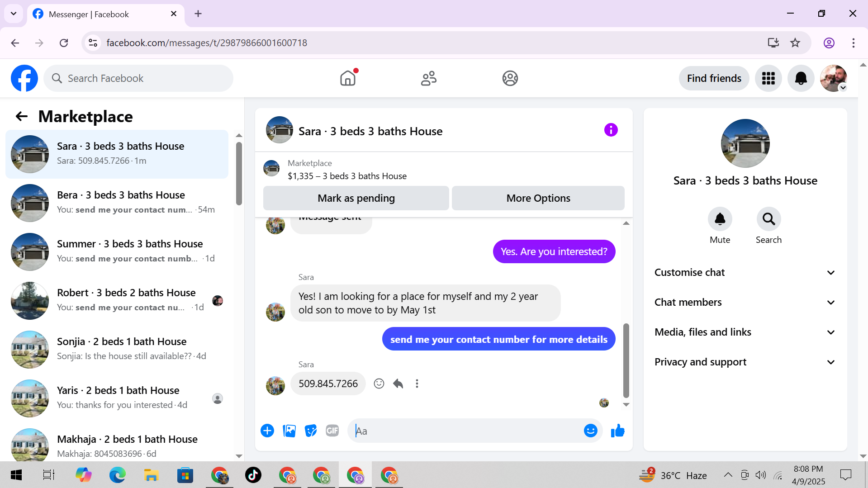Click the chat messages scrollbar thumb
The image size is (868, 488).
pos(626,360)
